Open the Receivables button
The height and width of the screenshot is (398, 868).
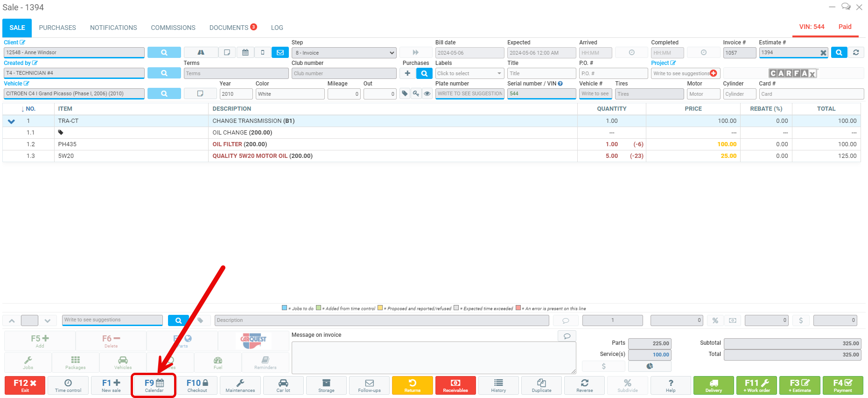point(455,385)
